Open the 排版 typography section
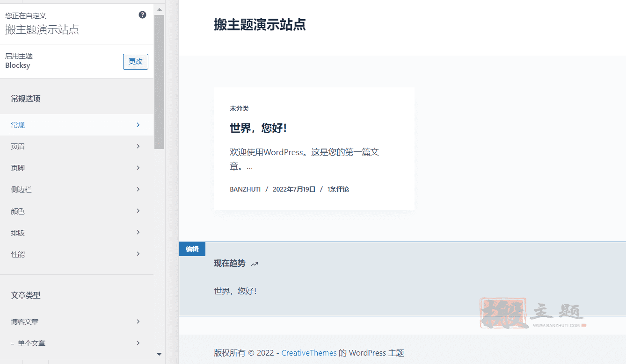626x364 pixels. click(x=77, y=233)
